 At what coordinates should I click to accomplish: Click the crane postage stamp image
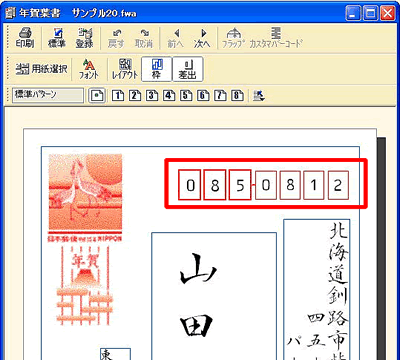85,197
